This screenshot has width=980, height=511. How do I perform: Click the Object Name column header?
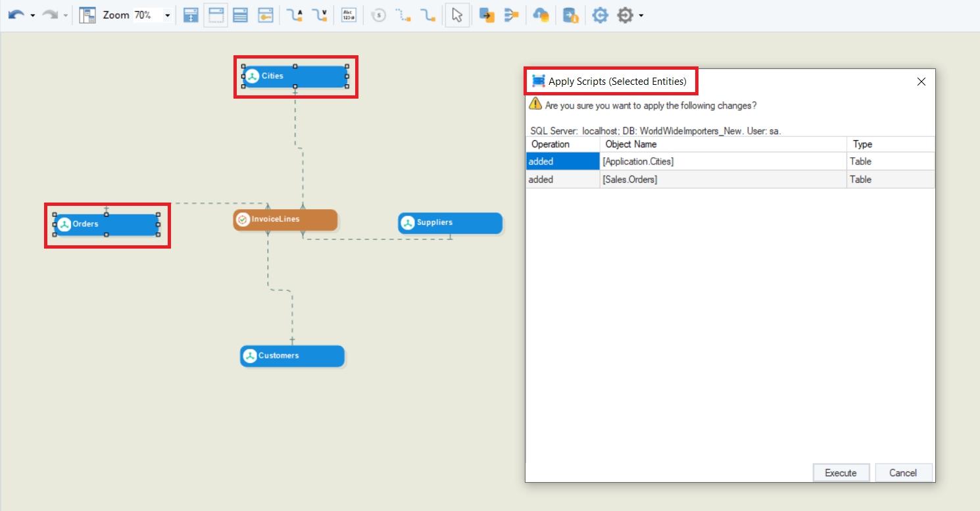tap(722, 144)
